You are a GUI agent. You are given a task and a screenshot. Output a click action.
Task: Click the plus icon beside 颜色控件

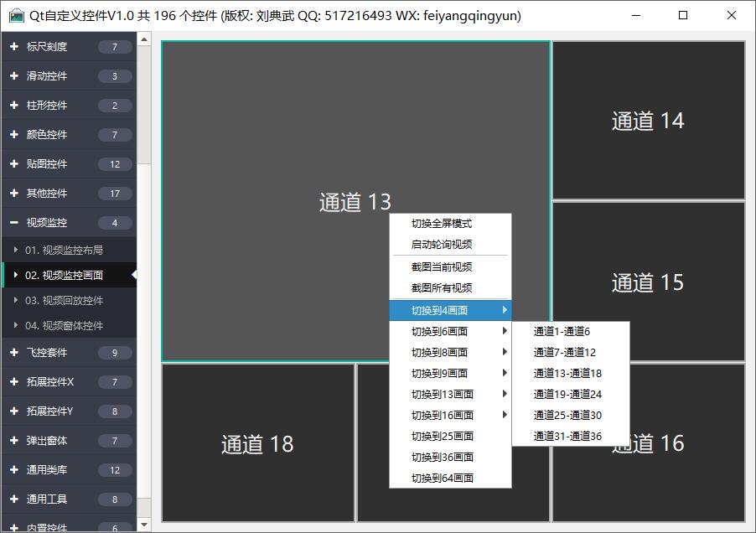pyautogui.click(x=14, y=135)
